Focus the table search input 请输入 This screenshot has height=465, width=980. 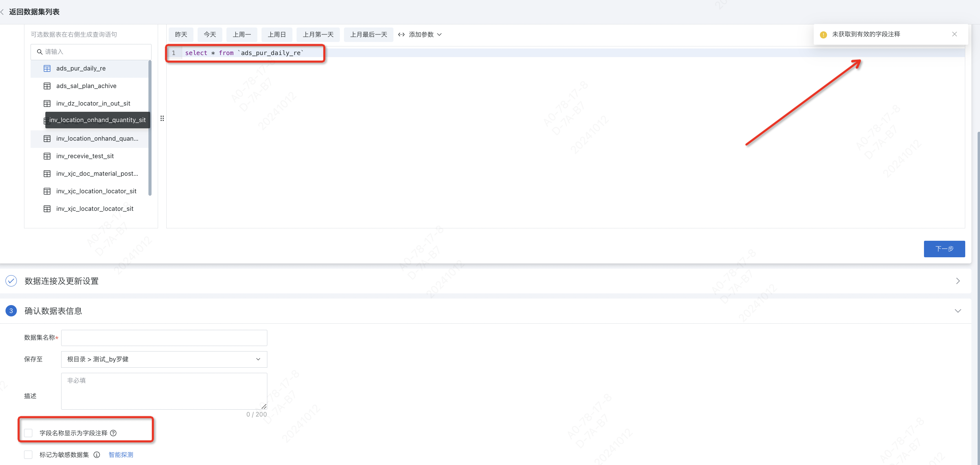(91, 52)
